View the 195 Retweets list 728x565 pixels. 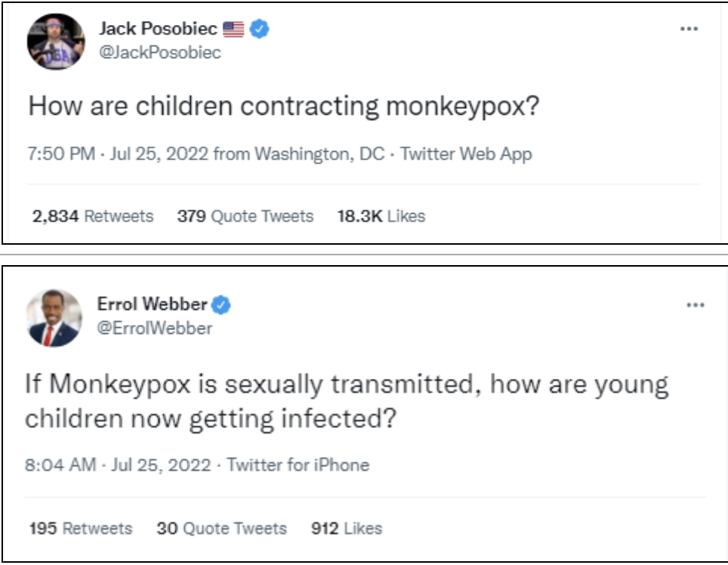[81, 528]
